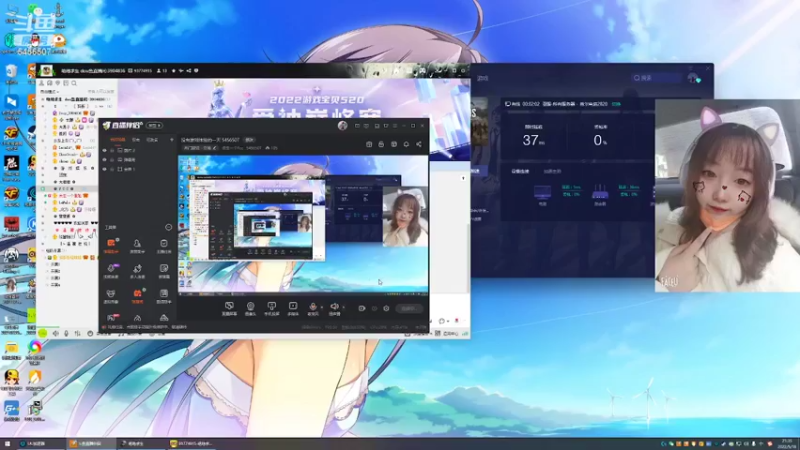Open the Windows Start button
Screen dimensions: 800x450
(x=7, y=443)
